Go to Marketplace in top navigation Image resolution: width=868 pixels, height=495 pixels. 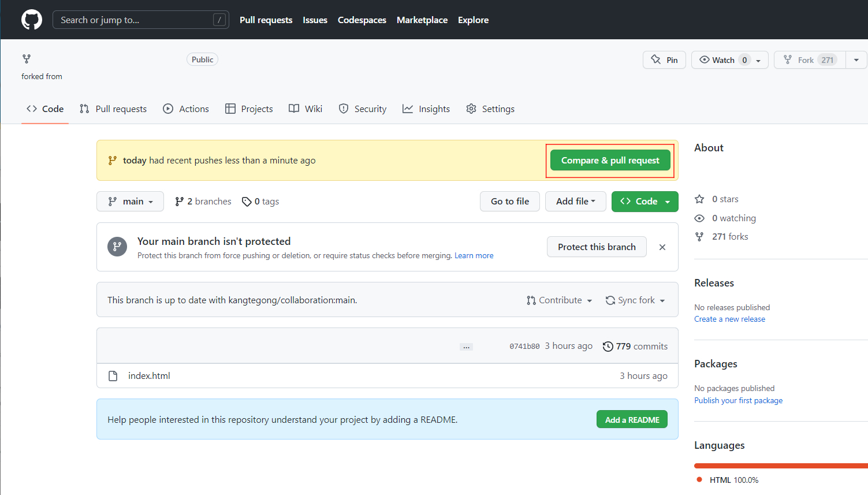[422, 20]
